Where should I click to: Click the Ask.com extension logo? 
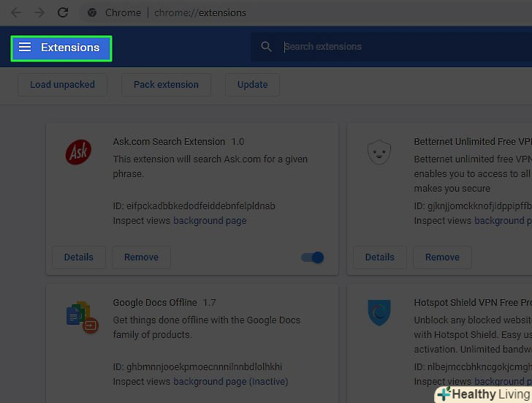pyautogui.click(x=78, y=151)
